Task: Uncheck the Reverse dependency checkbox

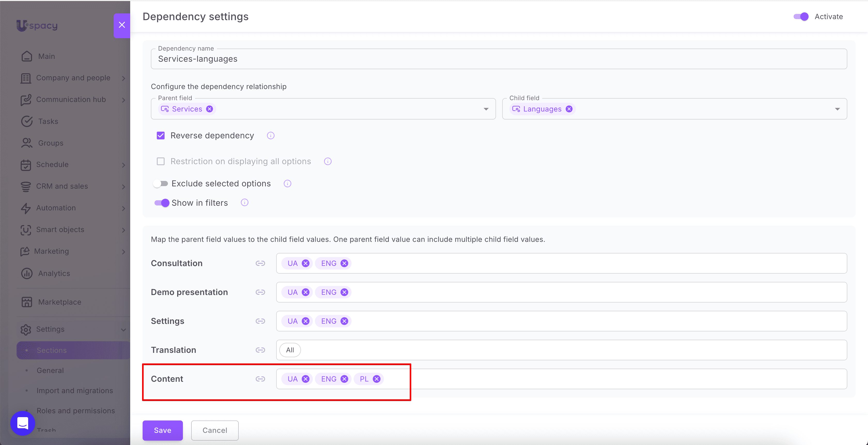Action: [161, 136]
